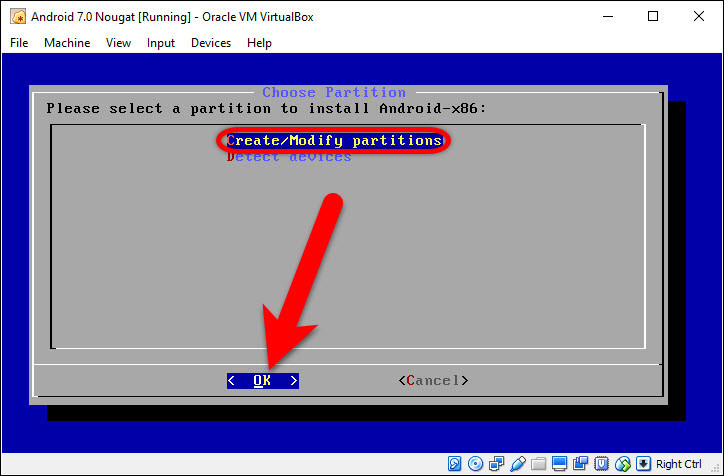
Task: Select the Detect devices option
Action: (x=289, y=157)
